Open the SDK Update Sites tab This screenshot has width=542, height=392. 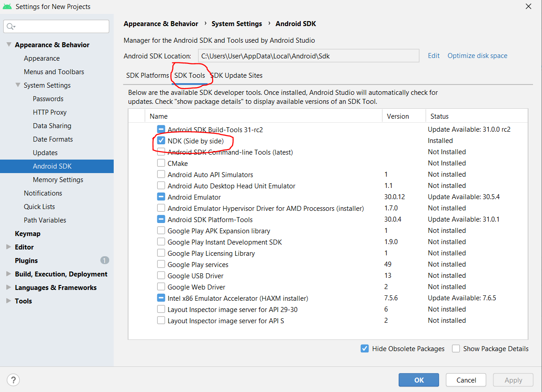pos(237,76)
